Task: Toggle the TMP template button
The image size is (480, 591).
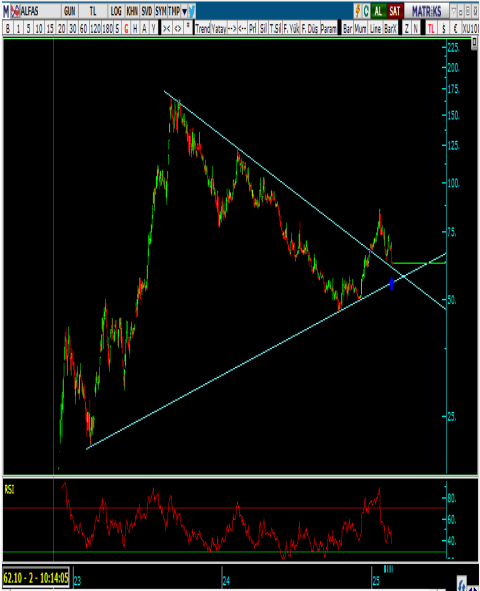Action: [174, 11]
